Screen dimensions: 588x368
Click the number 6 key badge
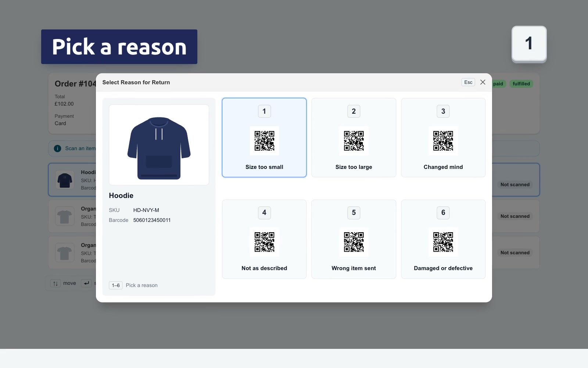pyautogui.click(x=443, y=212)
